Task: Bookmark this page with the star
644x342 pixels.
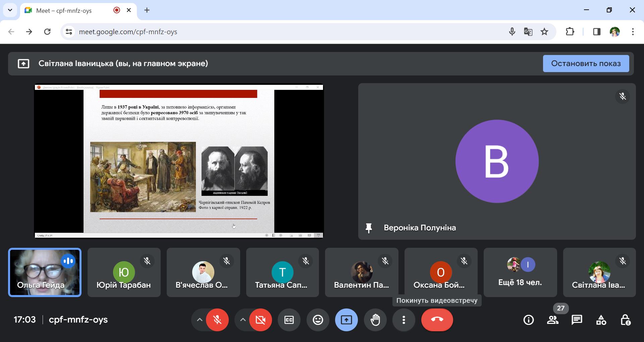Action: click(544, 32)
